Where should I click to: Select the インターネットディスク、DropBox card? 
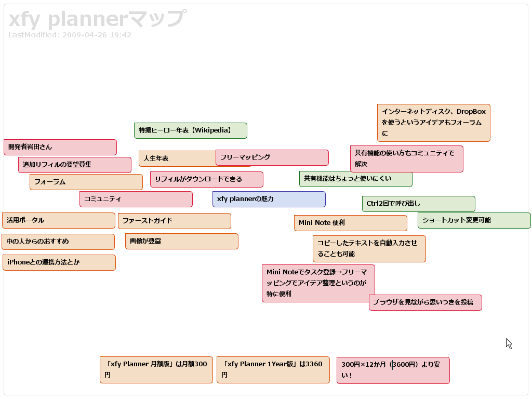[434, 123]
